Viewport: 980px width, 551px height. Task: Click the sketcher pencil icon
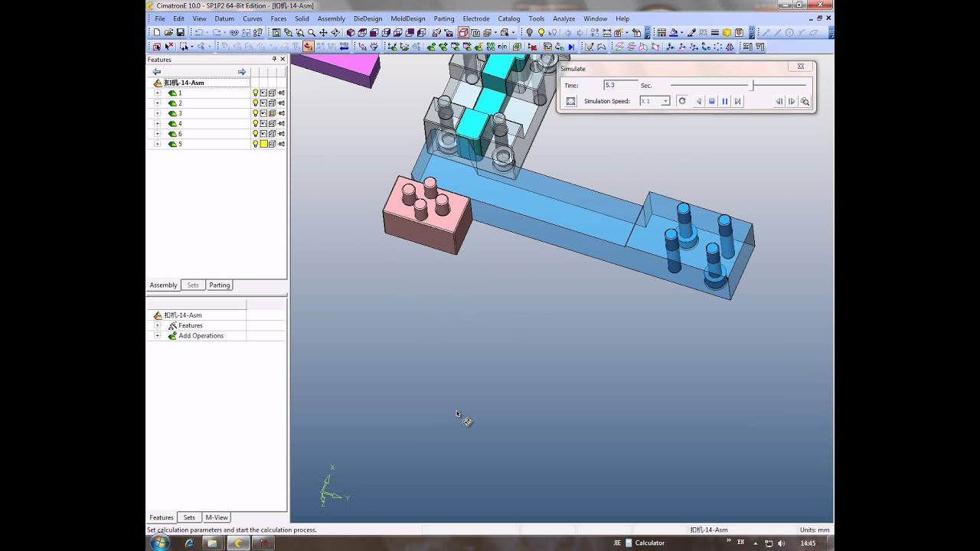[x=588, y=46]
